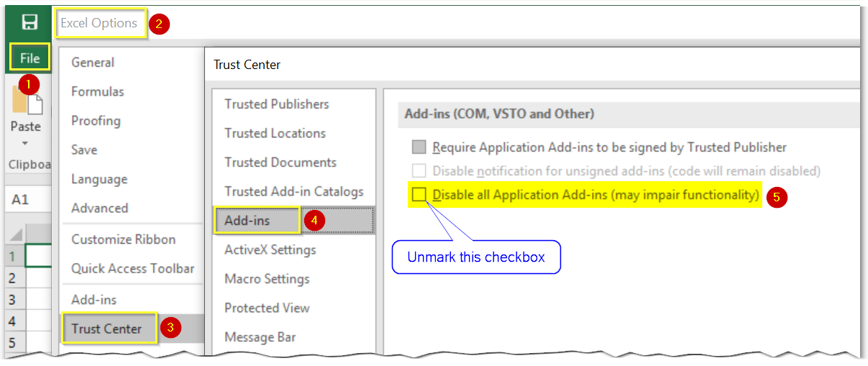Click the Add-ins (COM, VSTO and Other) heading
The height and width of the screenshot is (366, 868).
point(499,114)
